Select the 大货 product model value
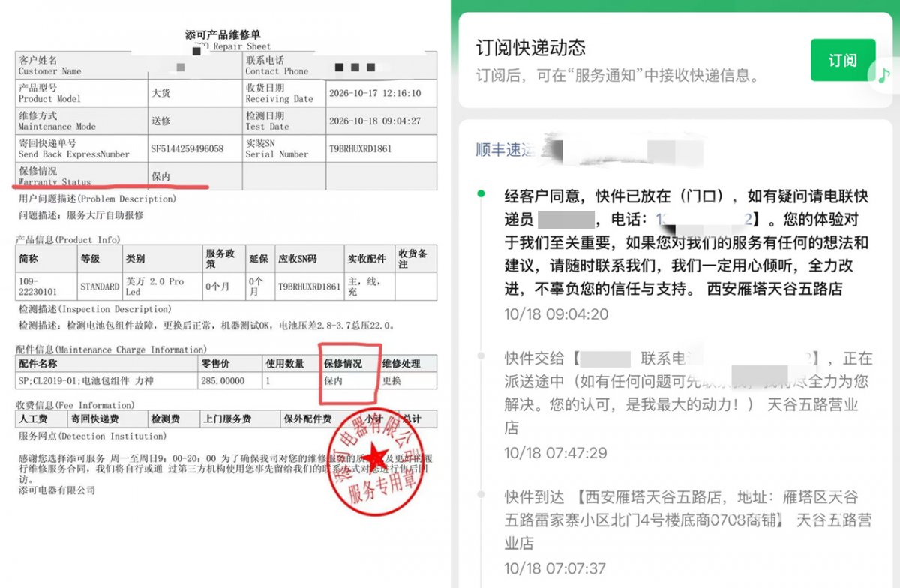 coord(160,94)
